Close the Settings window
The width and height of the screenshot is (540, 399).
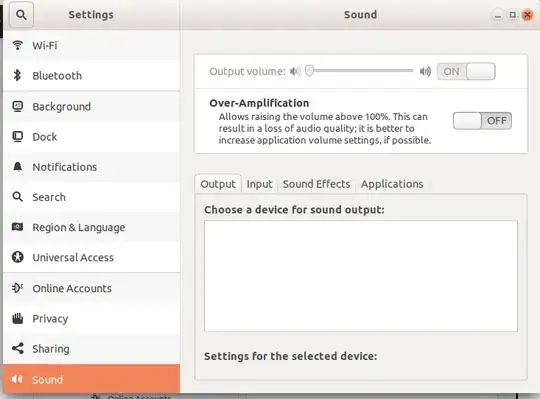(x=527, y=15)
